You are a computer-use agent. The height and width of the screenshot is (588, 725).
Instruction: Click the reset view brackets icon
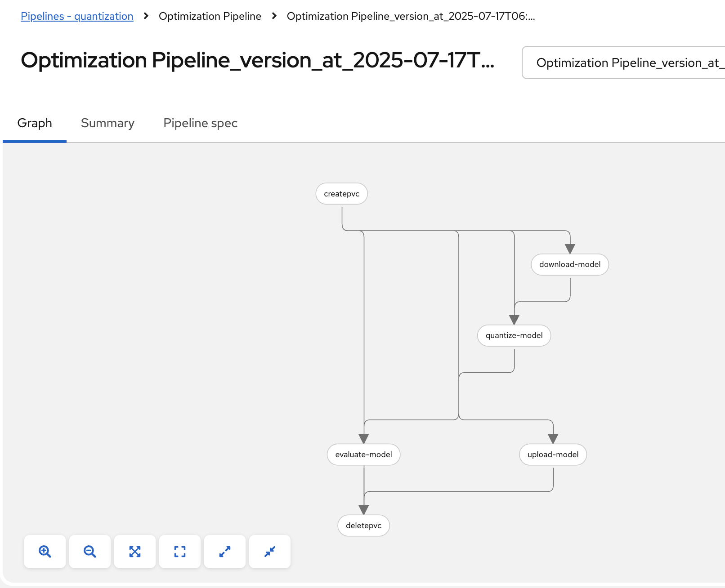180,552
